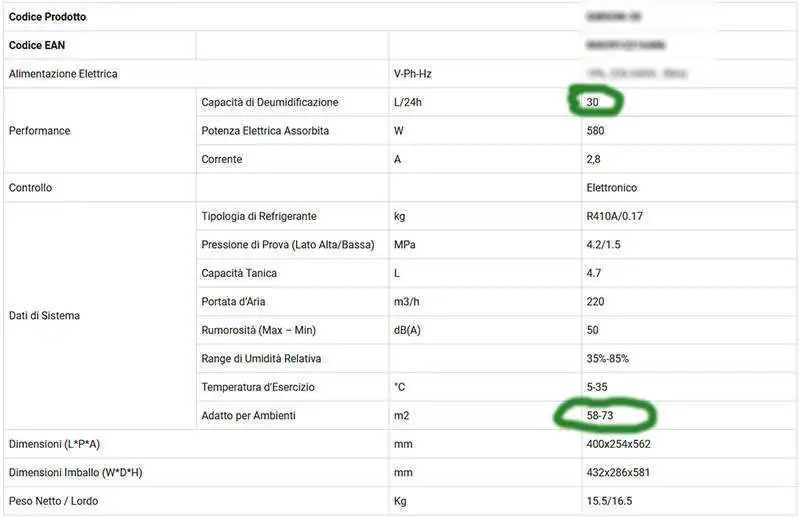Select Potenza Elettrica Assorbita cell
800x518 pixels.
(265, 131)
